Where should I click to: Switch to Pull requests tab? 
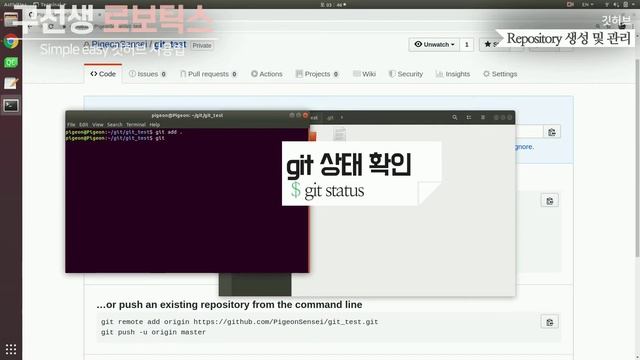coord(208,74)
